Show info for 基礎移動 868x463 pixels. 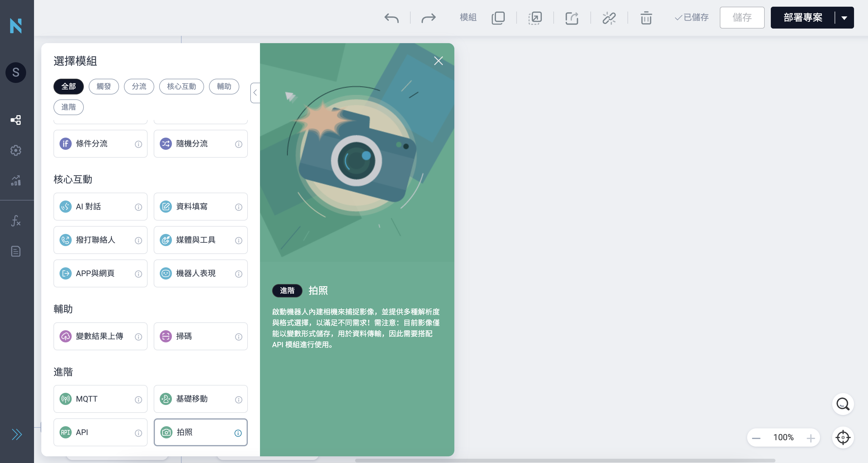tap(239, 400)
